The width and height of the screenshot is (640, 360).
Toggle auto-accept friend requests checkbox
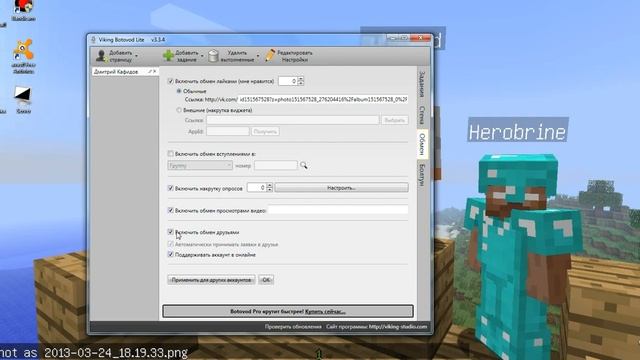tap(171, 244)
